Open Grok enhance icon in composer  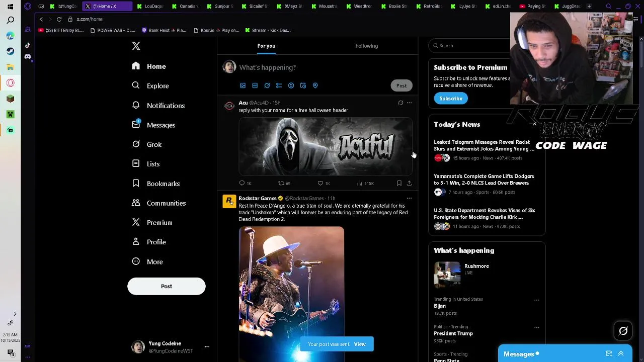tap(267, 85)
